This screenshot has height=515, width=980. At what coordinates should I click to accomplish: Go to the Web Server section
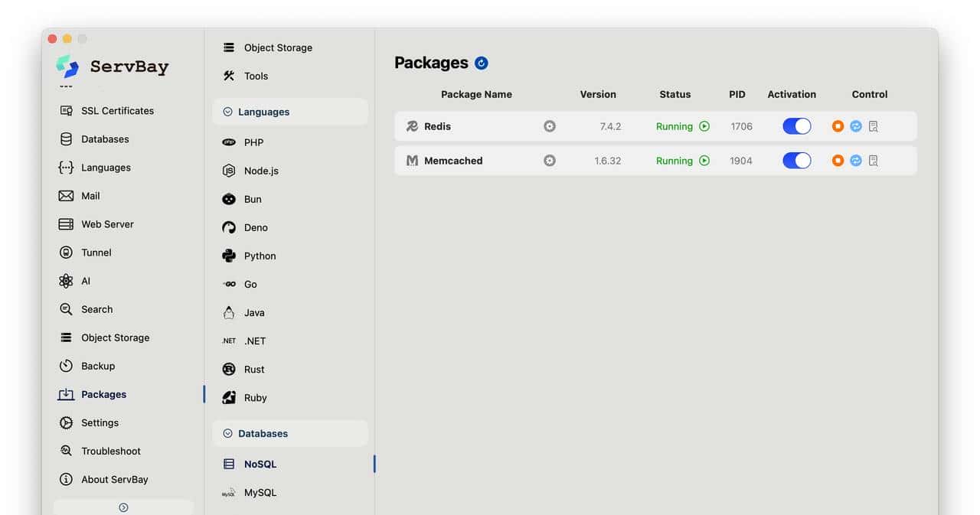[x=107, y=224]
